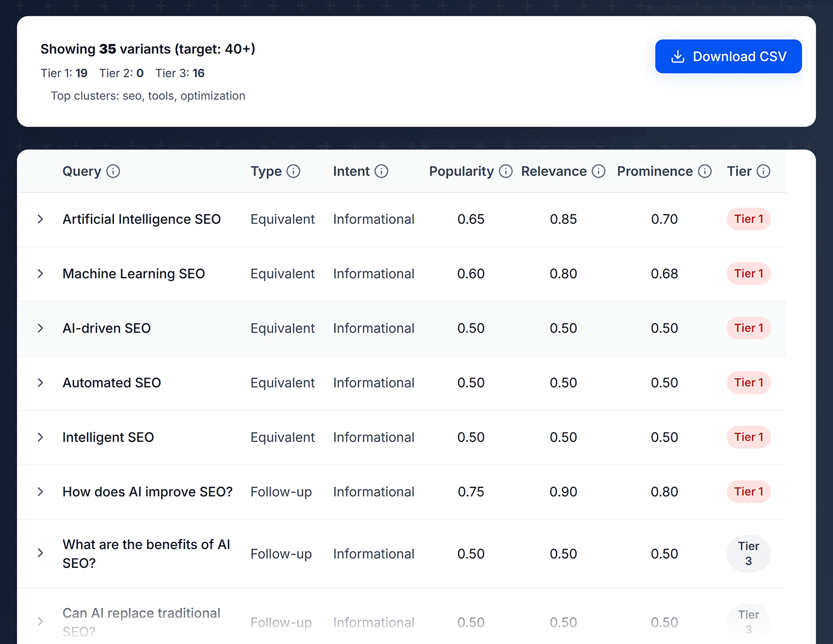This screenshot has width=833, height=644.
Task: Click the Intent column info icon
Action: click(x=382, y=171)
